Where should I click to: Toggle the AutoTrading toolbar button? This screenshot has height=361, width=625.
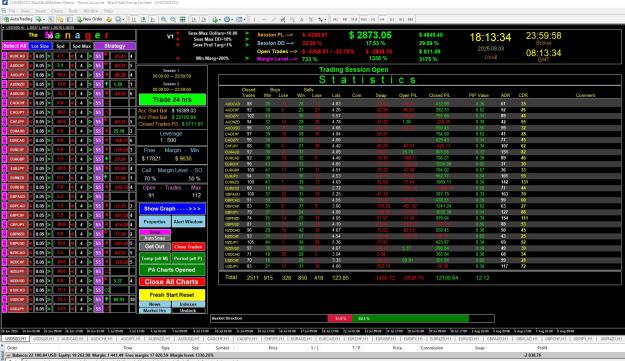18,19
